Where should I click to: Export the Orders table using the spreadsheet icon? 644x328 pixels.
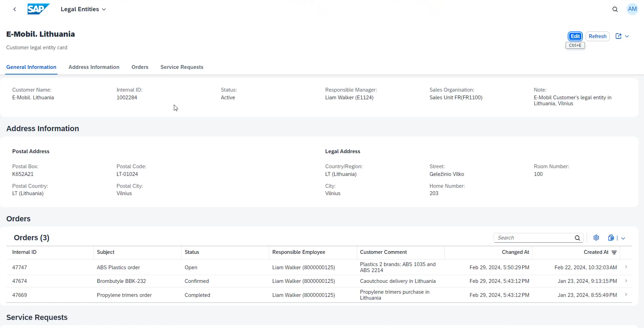coord(611,237)
